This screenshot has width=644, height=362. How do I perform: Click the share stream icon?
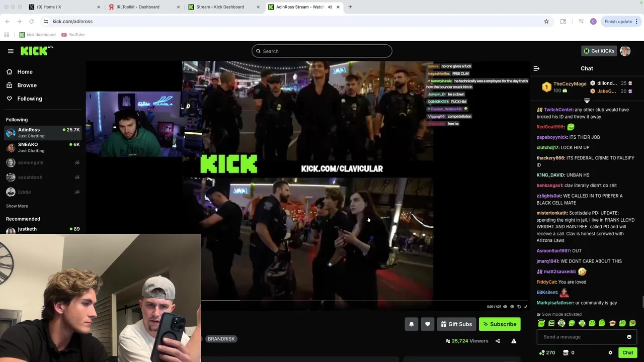tap(498, 341)
